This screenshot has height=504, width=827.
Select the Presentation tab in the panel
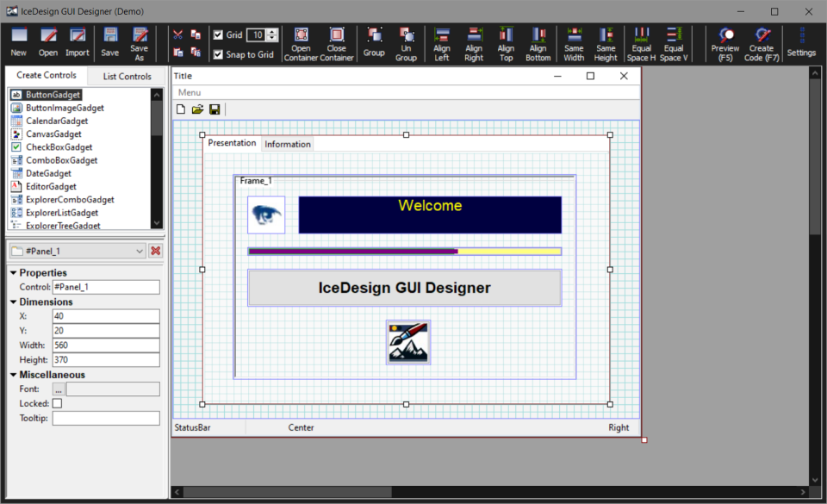pyautogui.click(x=232, y=143)
